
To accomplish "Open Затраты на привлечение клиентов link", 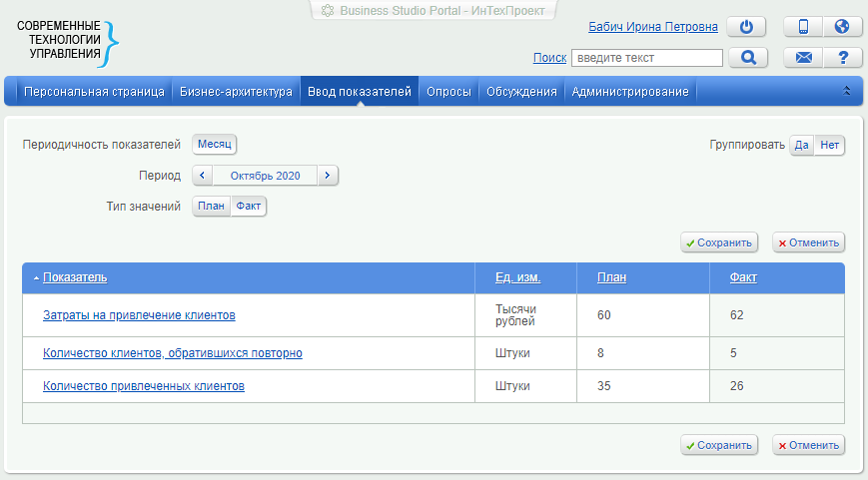I will pos(139,315).
